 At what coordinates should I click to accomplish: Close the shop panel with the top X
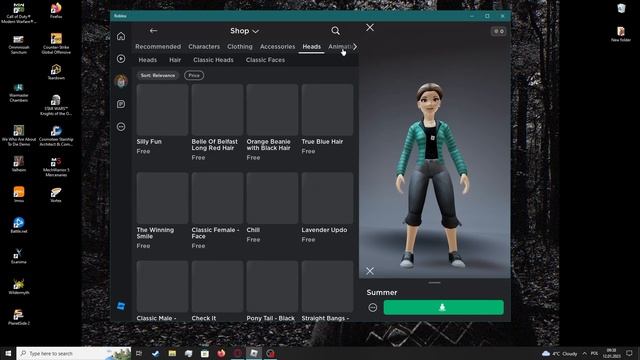370,27
